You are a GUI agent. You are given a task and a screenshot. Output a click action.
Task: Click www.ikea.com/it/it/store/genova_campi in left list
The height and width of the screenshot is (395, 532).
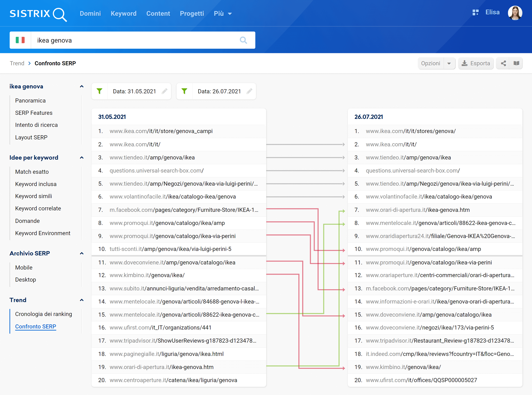pos(161,131)
